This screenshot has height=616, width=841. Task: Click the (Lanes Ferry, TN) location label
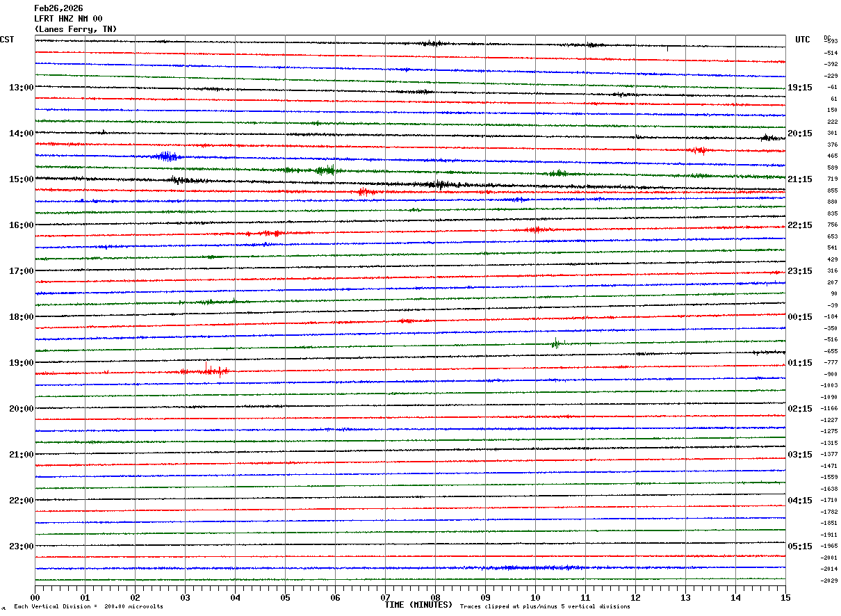76,29
